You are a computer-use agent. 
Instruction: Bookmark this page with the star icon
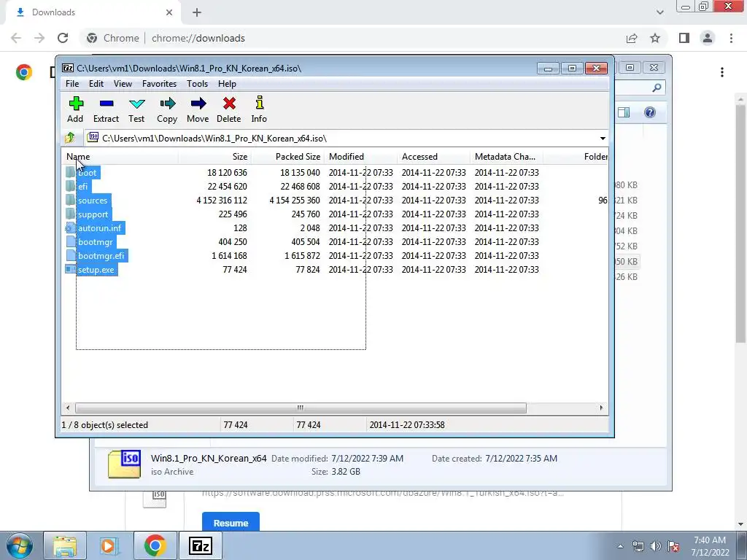coord(655,38)
